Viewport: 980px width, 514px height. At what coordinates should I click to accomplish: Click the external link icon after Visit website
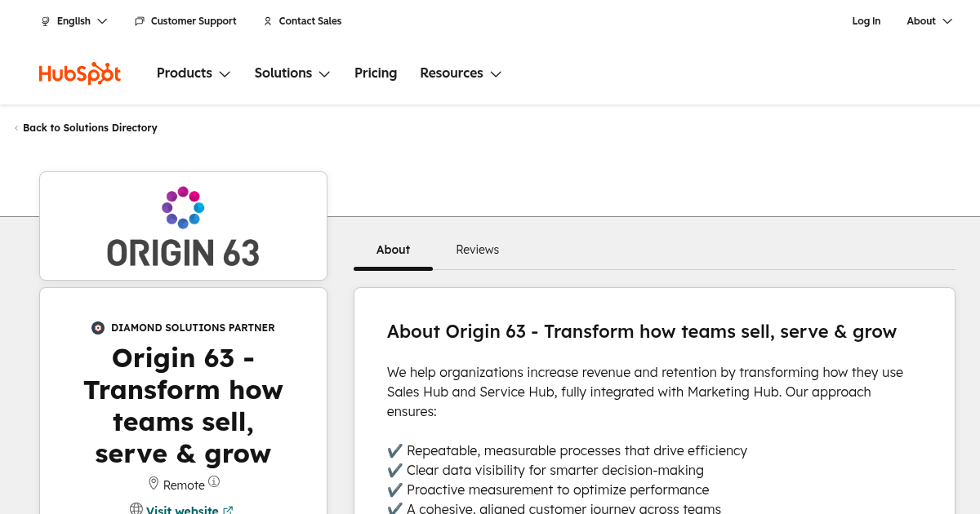point(228,511)
